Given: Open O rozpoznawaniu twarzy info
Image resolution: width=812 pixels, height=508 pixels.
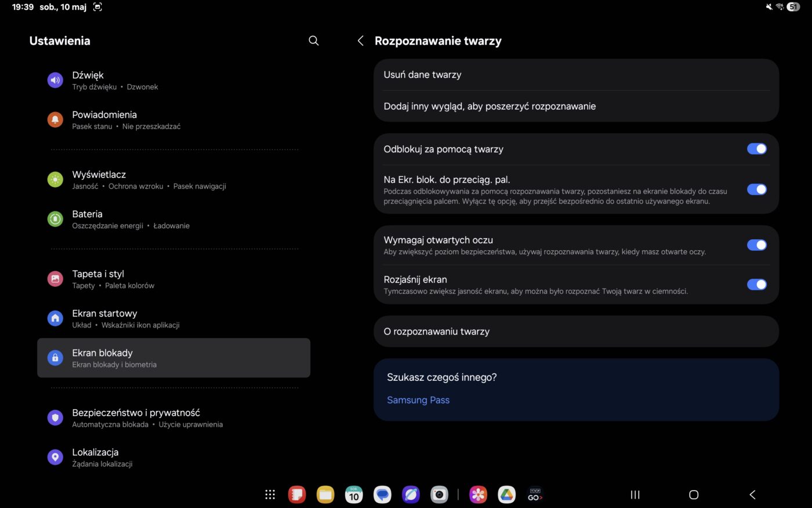Looking at the screenshot, I should [437, 332].
